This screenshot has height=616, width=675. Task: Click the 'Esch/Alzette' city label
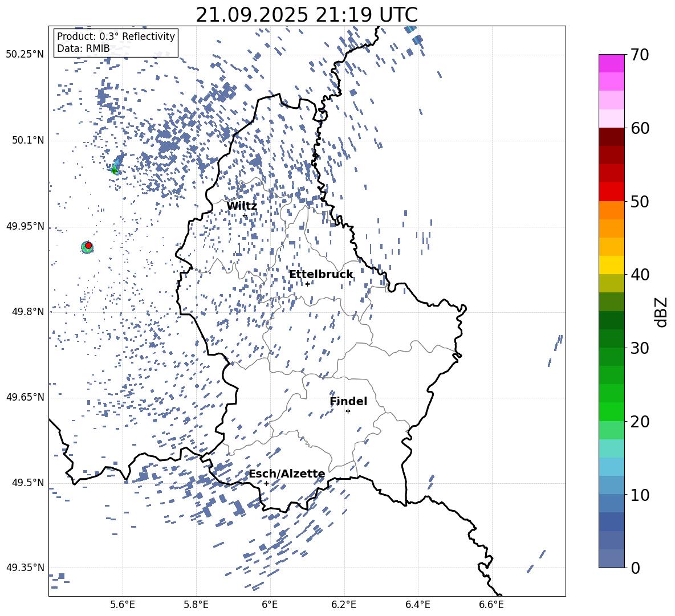[287, 474]
